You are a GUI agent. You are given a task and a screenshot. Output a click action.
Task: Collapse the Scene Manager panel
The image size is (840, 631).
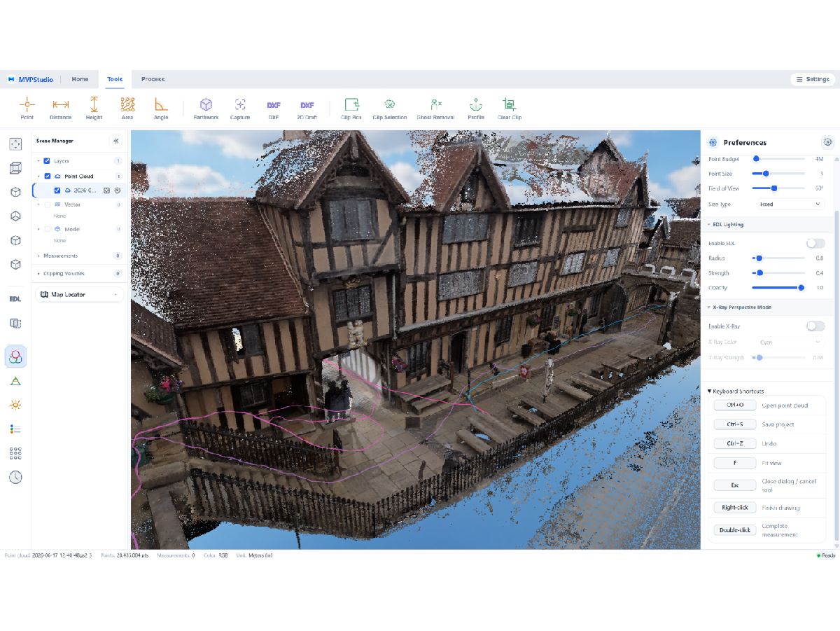point(116,141)
